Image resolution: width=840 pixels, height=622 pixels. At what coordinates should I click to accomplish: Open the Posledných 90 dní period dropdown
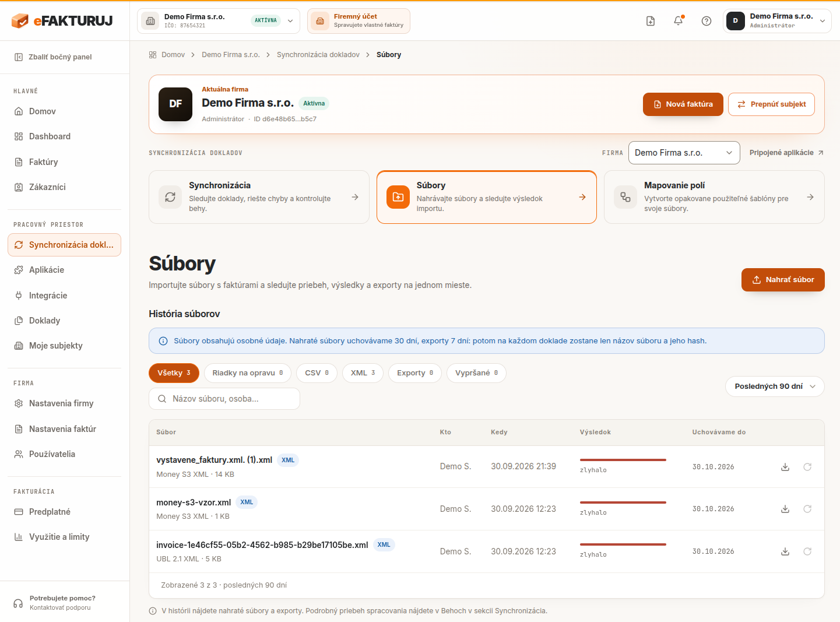775,386
